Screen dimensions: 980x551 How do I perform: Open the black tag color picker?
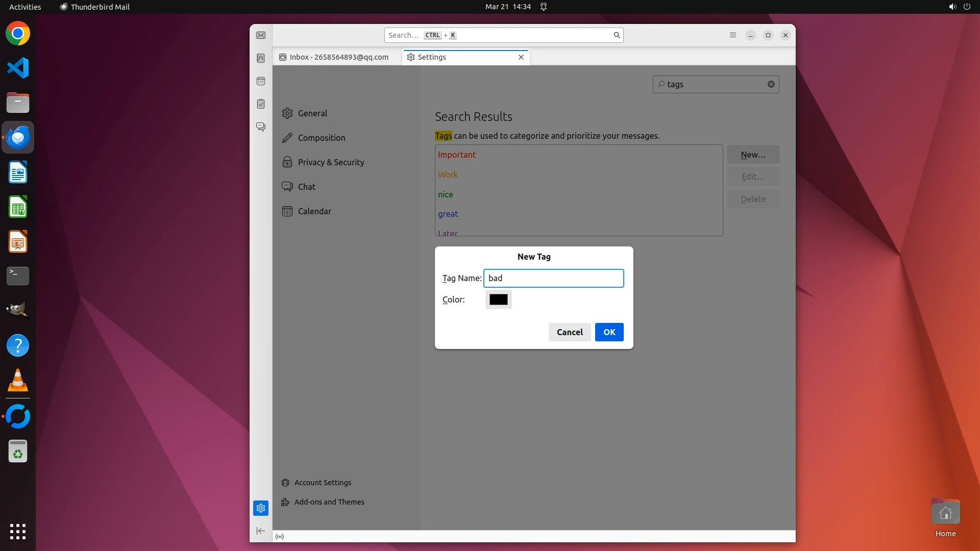pyautogui.click(x=498, y=299)
